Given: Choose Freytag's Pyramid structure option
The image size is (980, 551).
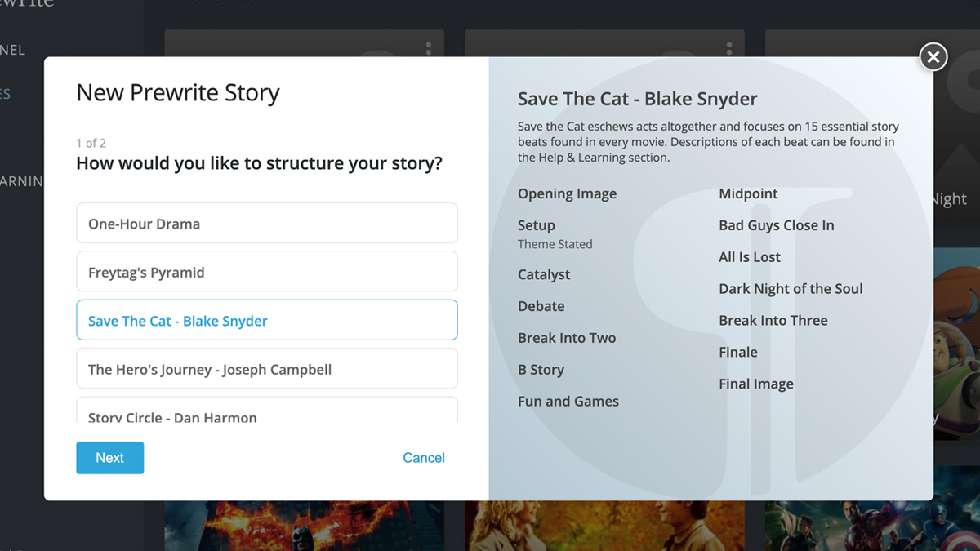Looking at the screenshot, I should (267, 272).
